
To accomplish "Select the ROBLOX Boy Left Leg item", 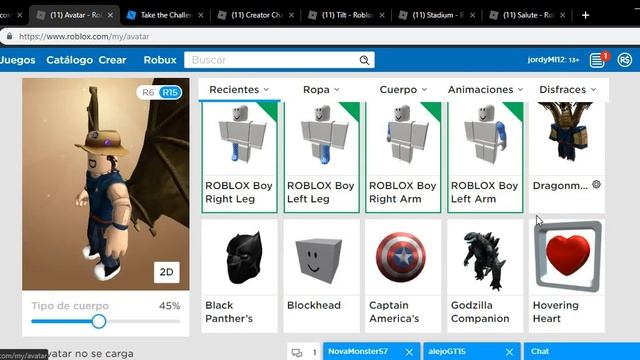I will click(322, 157).
